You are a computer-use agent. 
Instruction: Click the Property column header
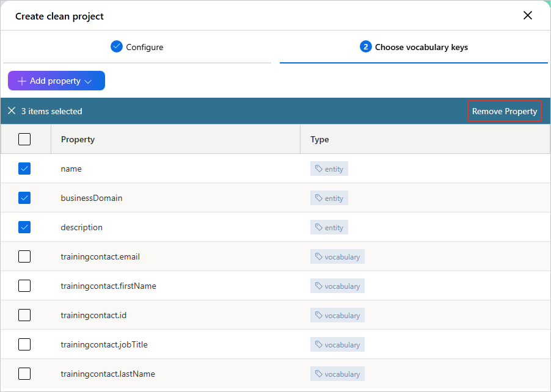point(78,139)
